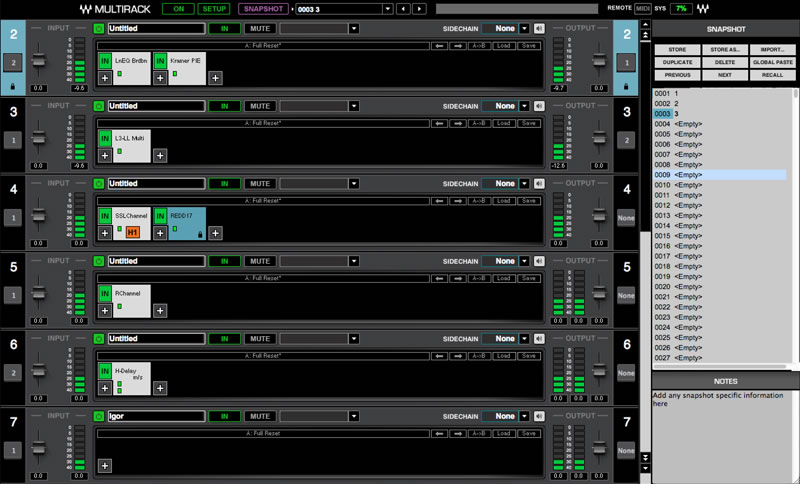Toggle the IN bypass button on rack 6
800x484 pixels.
(x=224, y=338)
